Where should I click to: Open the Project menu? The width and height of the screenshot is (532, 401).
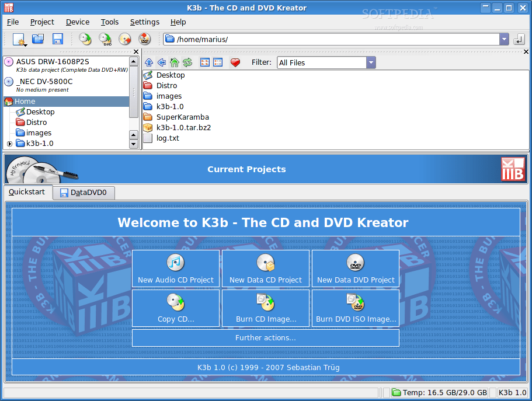(42, 22)
